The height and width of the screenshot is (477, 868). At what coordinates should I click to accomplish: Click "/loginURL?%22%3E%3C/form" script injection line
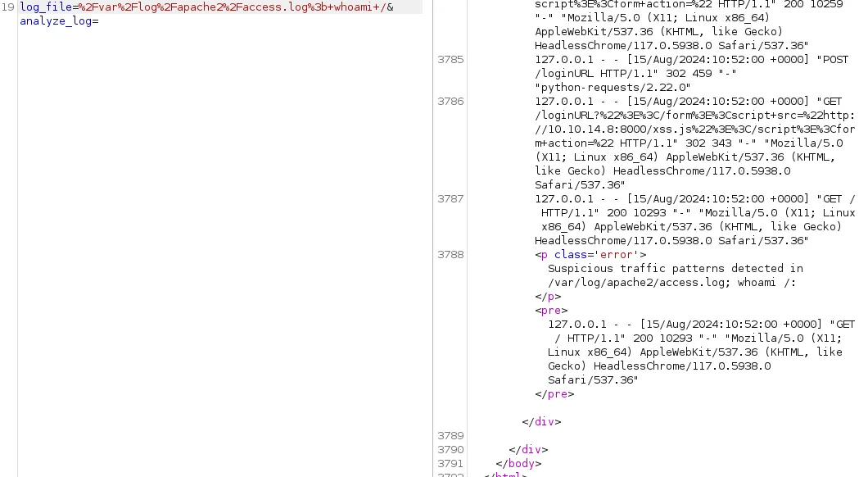coord(694,116)
